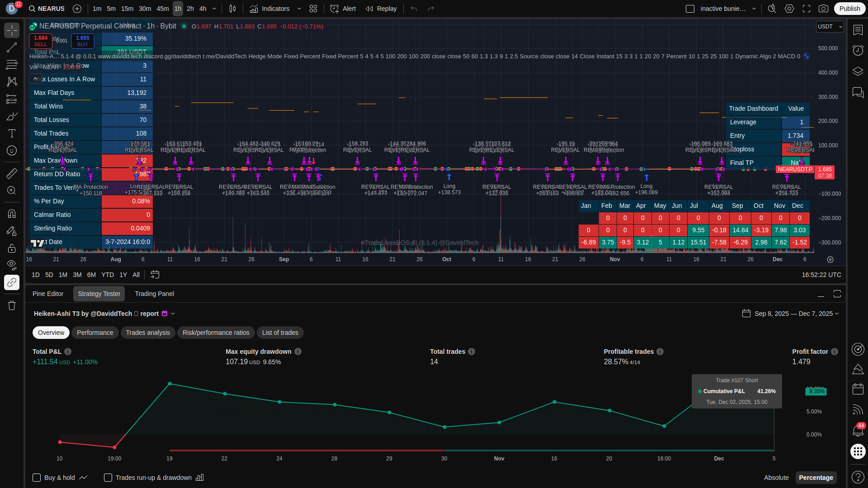Image resolution: width=868 pixels, height=488 pixels.
Task: Open layout grid selector icon
Action: [x=313, y=9]
